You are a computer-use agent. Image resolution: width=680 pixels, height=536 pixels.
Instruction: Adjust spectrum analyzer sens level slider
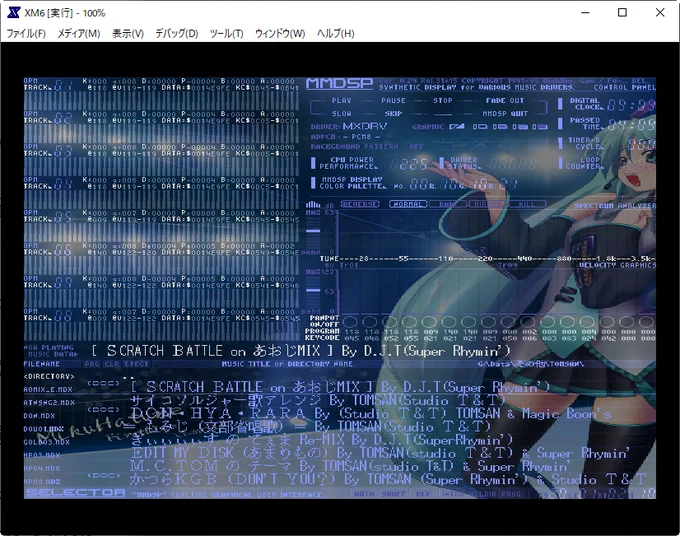click(313, 232)
